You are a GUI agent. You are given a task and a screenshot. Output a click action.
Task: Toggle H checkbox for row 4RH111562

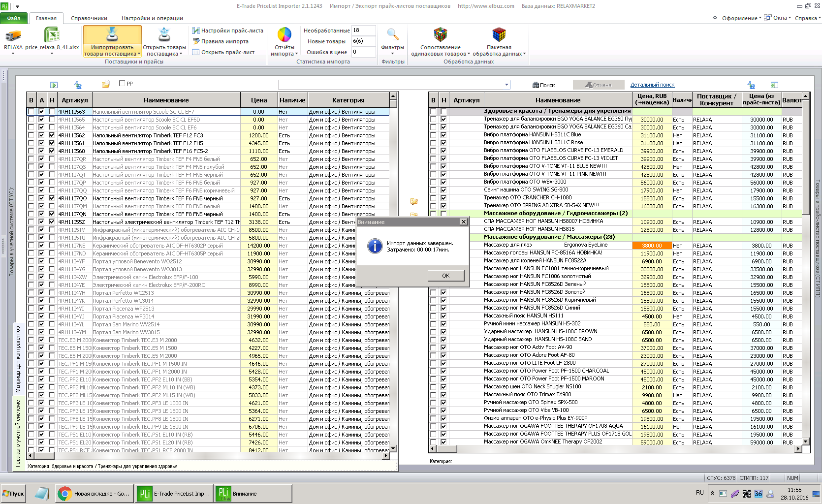click(x=52, y=135)
